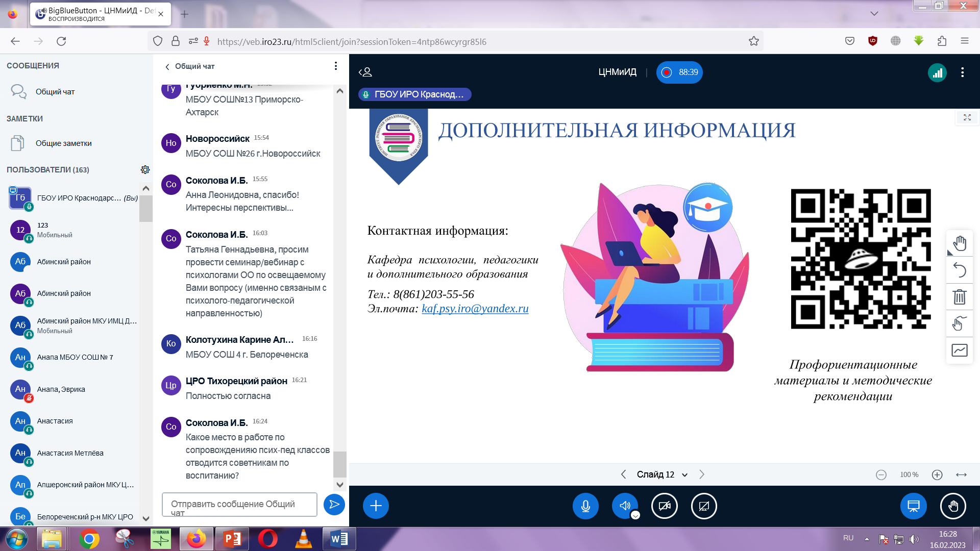The image size is (980, 551).
Task: Open connection status signal icon
Action: tap(937, 72)
